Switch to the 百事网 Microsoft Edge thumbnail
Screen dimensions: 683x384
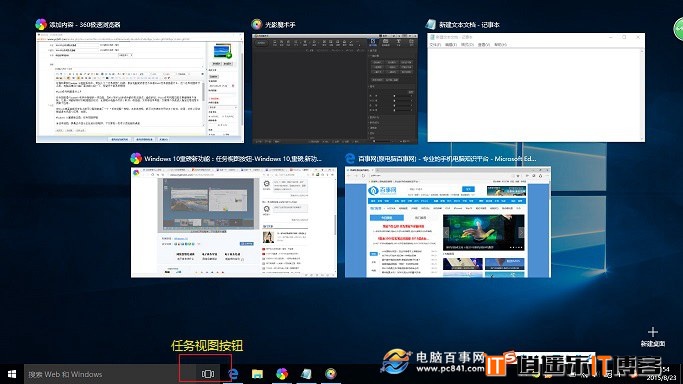pos(448,222)
